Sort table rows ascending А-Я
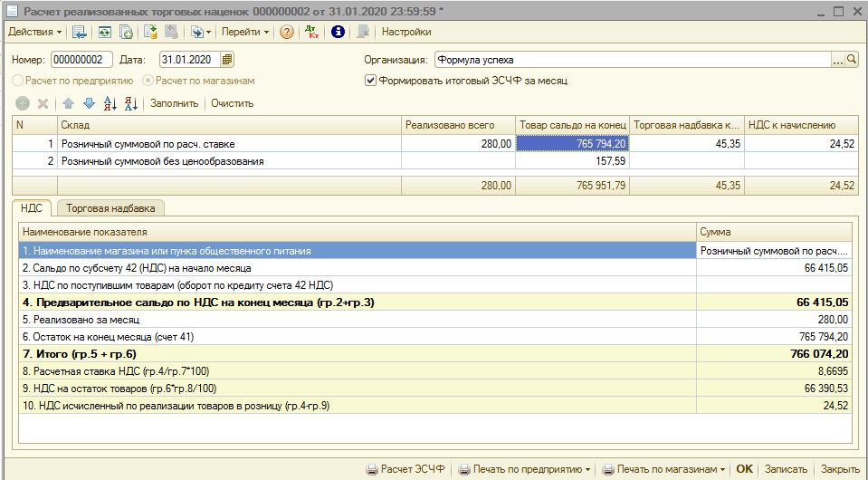This screenshot has width=868, height=480. (x=110, y=103)
